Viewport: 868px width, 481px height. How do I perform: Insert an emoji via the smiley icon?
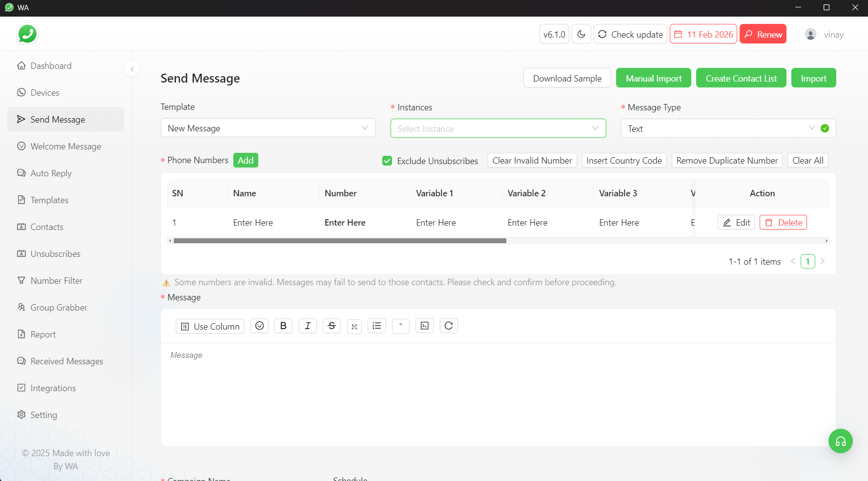pos(259,326)
